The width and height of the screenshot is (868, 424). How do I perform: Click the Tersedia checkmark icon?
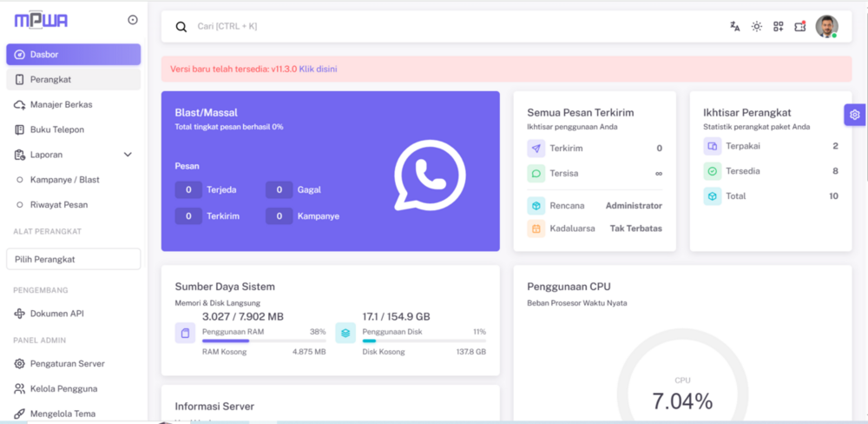713,171
